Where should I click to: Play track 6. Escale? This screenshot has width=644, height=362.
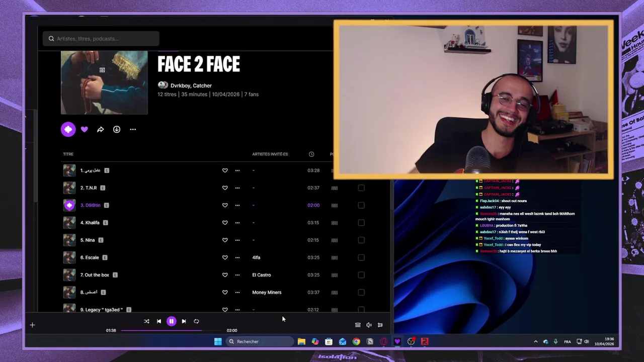coord(90,257)
